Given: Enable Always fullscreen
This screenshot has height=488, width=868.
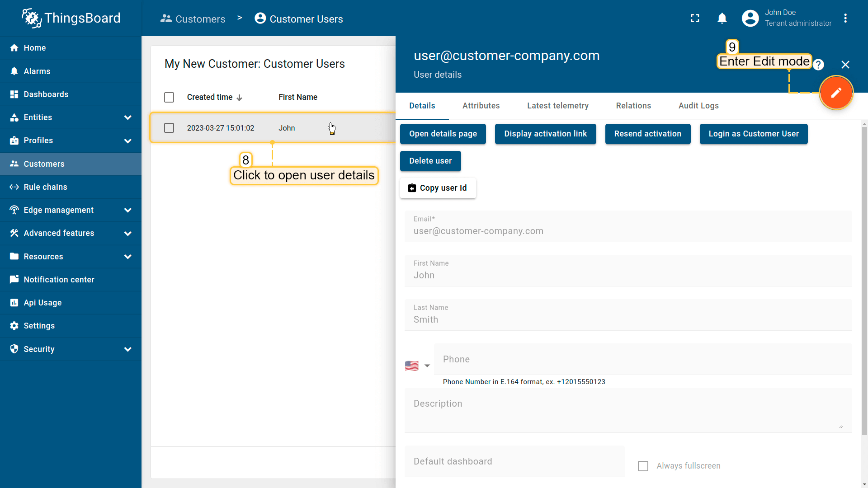Looking at the screenshot, I should pyautogui.click(x=643, y=466).
